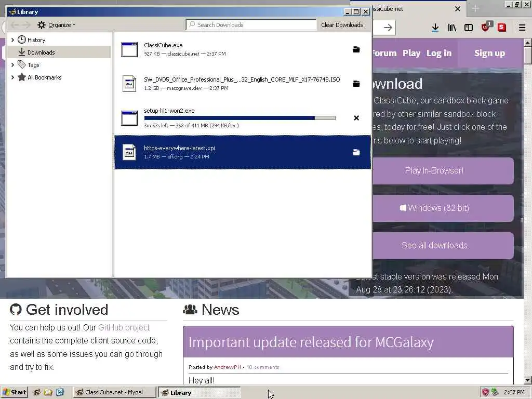Screen dimensions: 532x399
Task: Switch to ClassiCube.net - Mypal taskbar item
Action: [x=114, y=392]
